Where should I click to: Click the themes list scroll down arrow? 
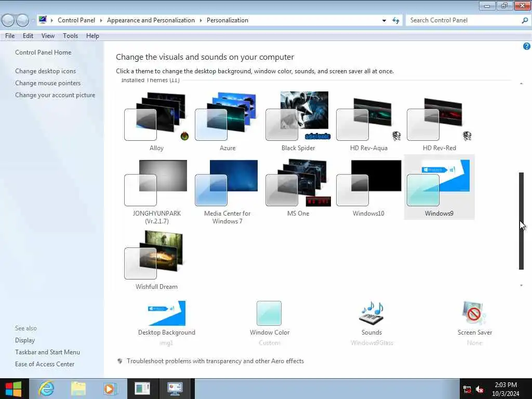pos(522,285)
